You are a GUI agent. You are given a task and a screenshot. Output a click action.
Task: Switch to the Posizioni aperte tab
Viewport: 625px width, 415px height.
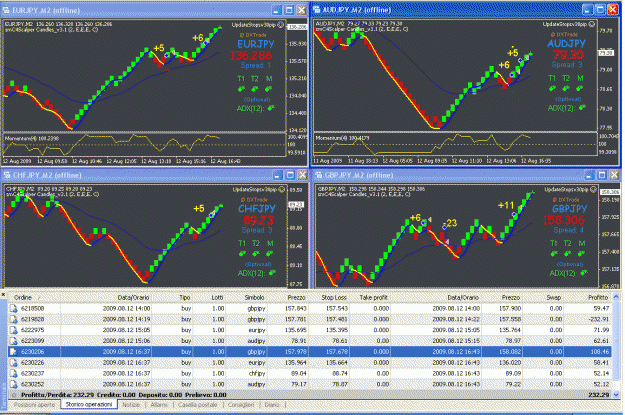[34, 405]
